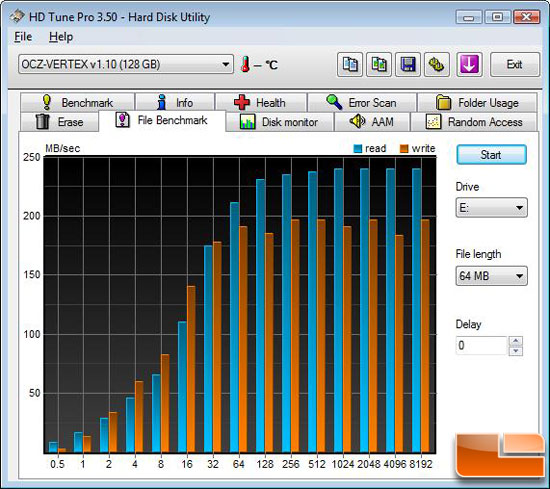Image resolution: width=550 pixels, height=489 pixels.
Task: Click the copy info to clipboard icon
Action: [x=350, y=65]
